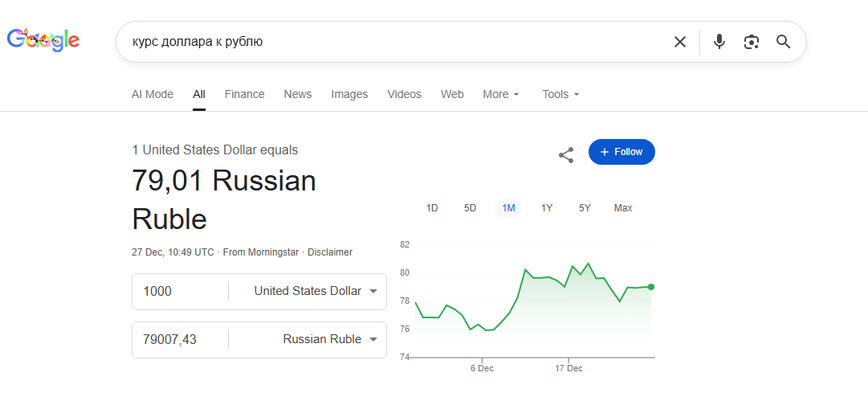
Task: Open United States Dollar currency dropdown
Action: tap(315, 291)
